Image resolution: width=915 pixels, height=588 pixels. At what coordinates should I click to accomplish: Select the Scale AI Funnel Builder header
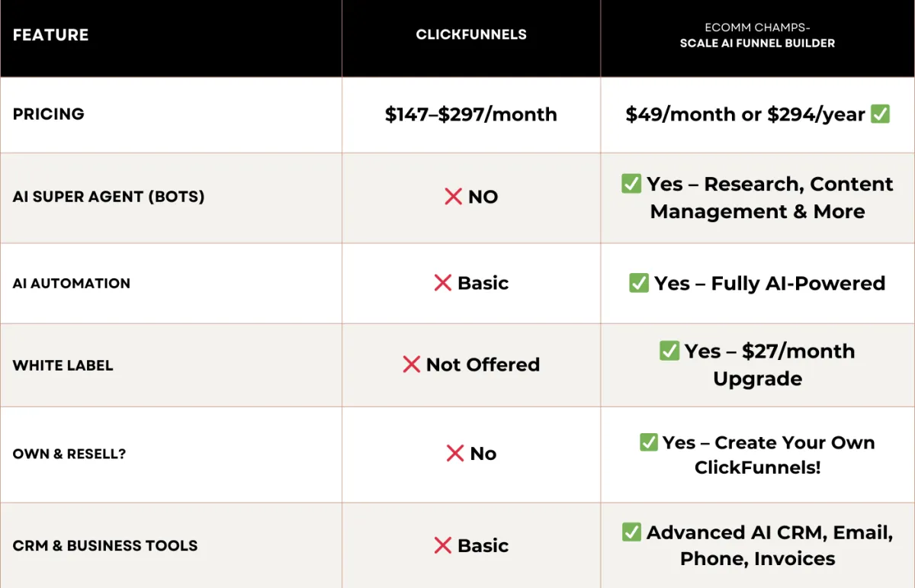click(757, 43)
